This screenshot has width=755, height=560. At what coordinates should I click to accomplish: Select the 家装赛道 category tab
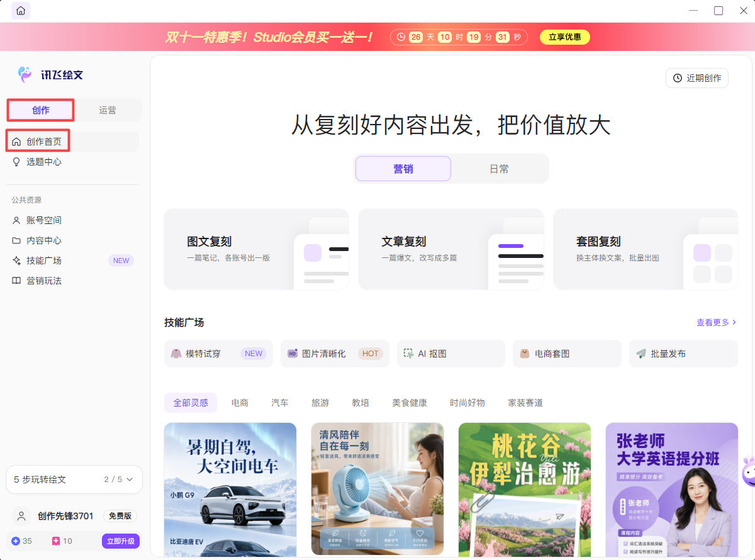tap(525, 403)
